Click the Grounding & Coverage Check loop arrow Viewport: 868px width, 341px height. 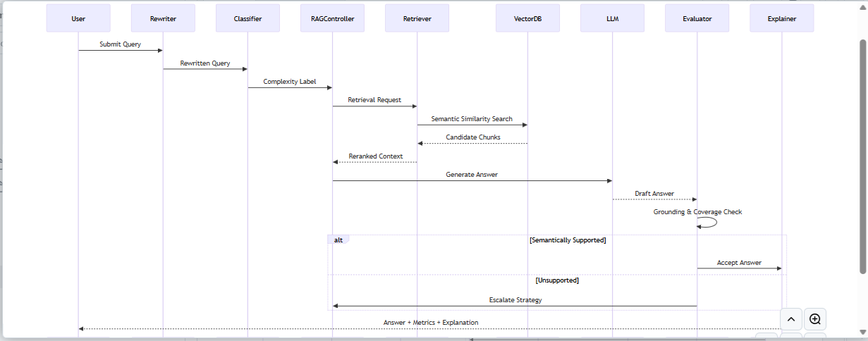click(708, 222)
